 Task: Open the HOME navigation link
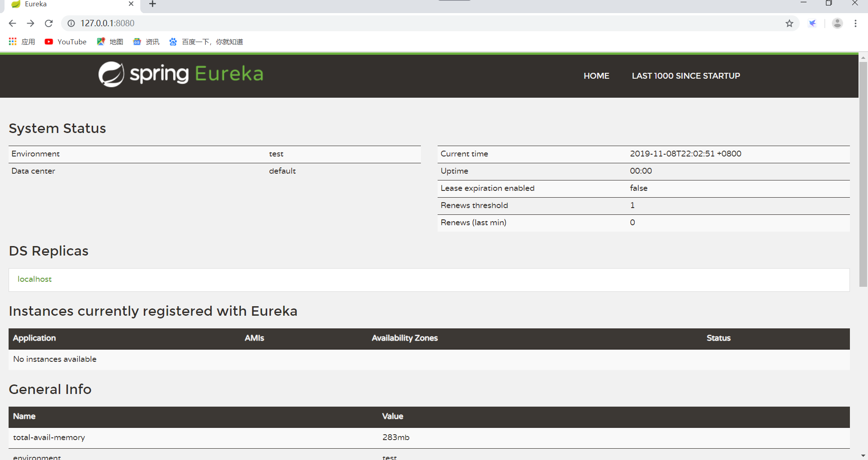pyautogui.click(x=596, y=76)
